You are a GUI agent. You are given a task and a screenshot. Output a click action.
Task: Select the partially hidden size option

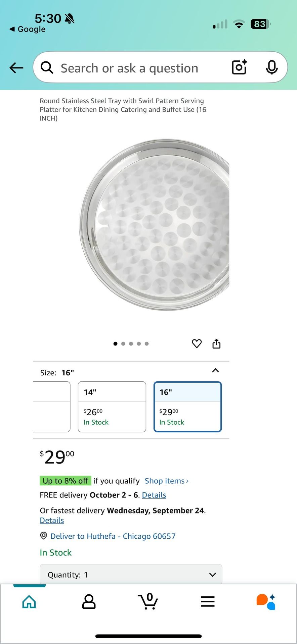pyautogui.click(x=52, y=407)
